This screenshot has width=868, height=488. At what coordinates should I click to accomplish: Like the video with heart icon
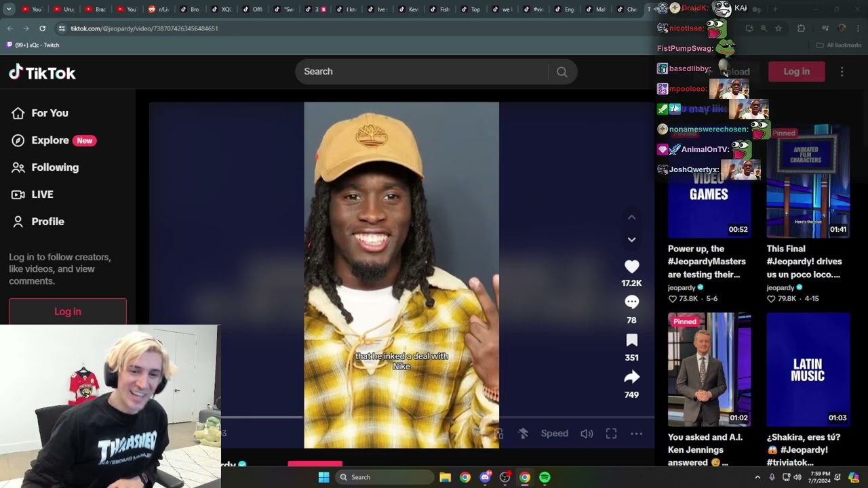click(631, 267)
